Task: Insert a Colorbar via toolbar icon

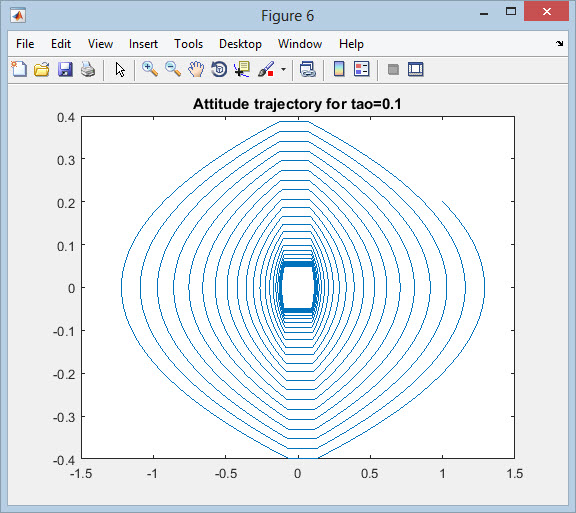Action: [339, 69]
